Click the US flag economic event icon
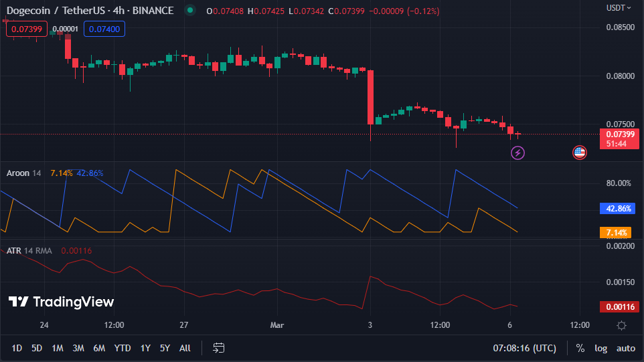This screenshot has width=644, height=362. tap(580, 153)
